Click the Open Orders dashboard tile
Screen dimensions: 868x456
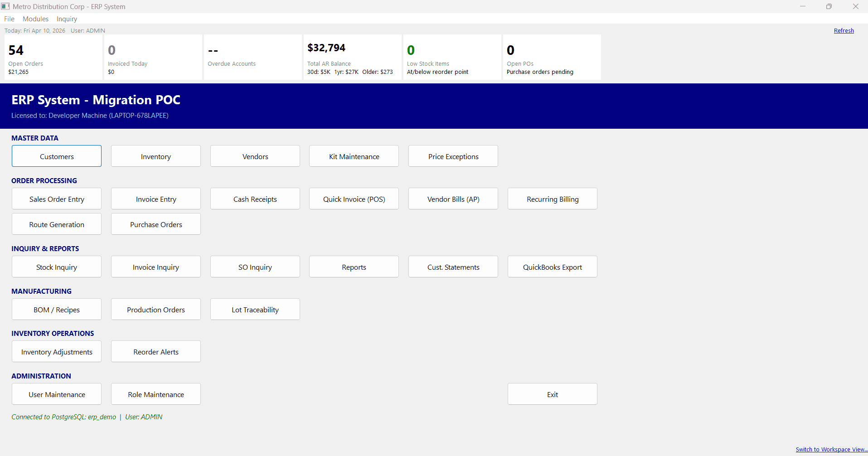click(53, 57)
